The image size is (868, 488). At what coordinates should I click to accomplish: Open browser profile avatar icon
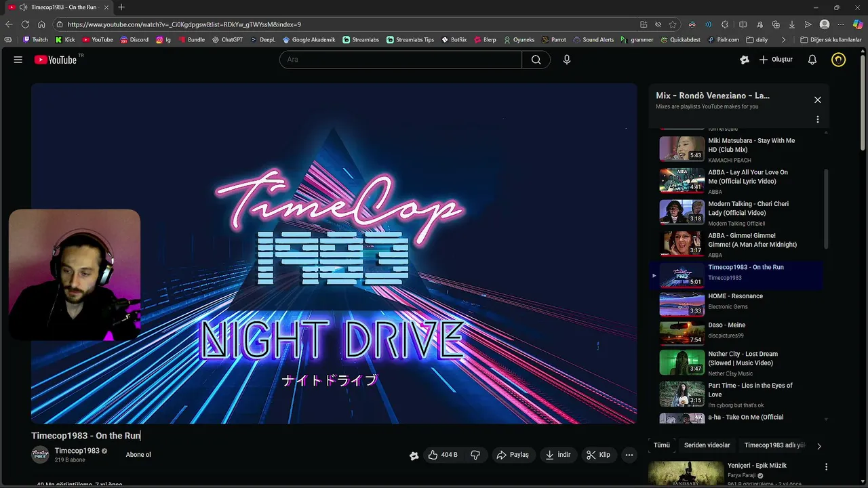[x=824, y=24]
